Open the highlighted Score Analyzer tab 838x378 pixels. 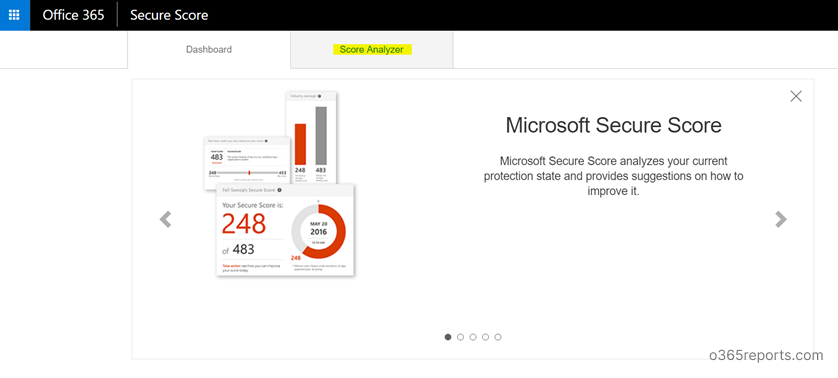[371, 50]
